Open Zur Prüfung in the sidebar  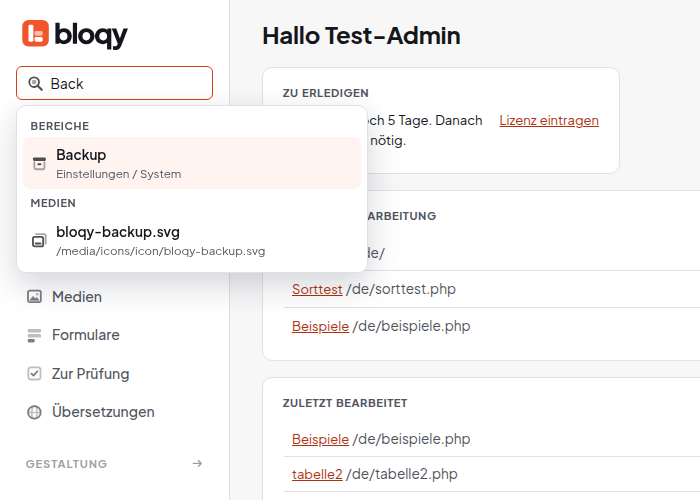(x=91, y=374)
